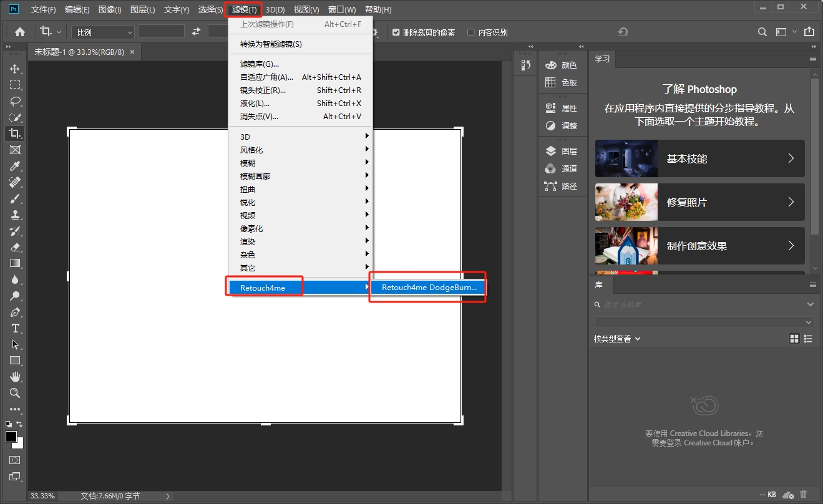
Task: Switch library to list view
Action: (x=809, y=339)
